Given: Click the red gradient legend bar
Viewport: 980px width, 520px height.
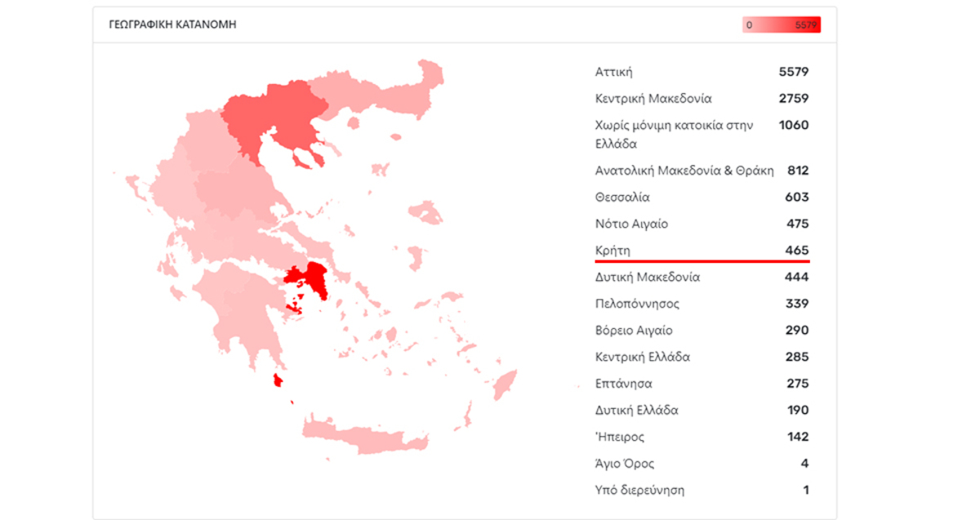Looking at the screenshot, I should (x=781, y=25).
